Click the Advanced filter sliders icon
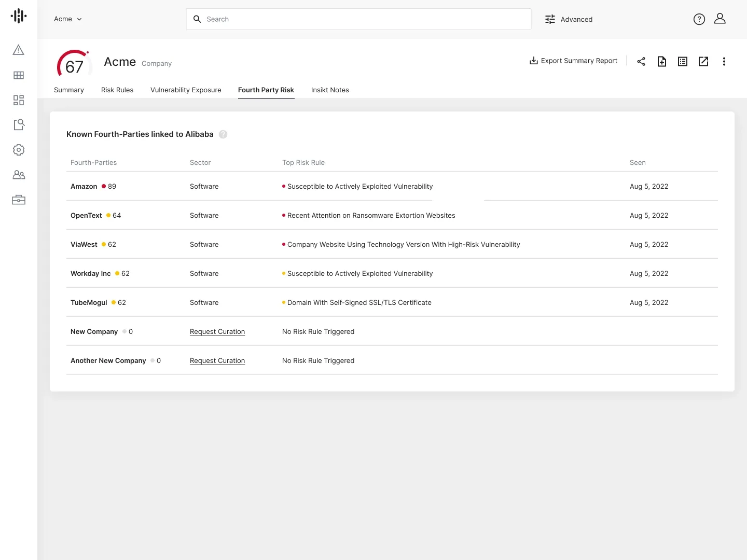The image size is (747, 560). [x=550, y=19]
